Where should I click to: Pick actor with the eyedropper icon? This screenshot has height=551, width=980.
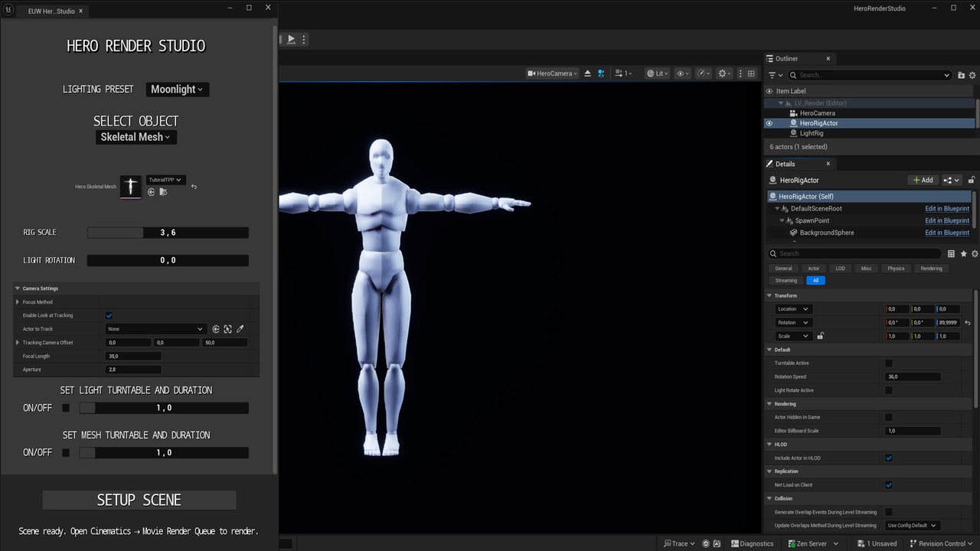pos(240,329)
